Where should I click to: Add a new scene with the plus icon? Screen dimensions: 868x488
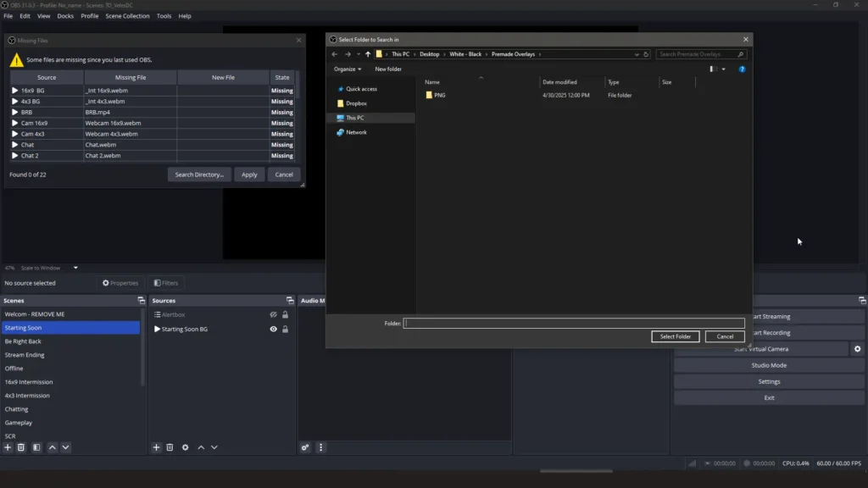coord(8,447)
